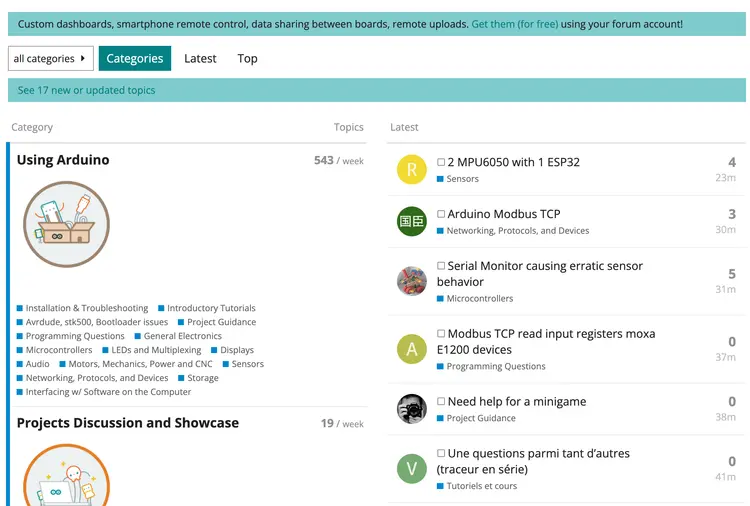Open the Using Arduino category heading

point(63,160)
